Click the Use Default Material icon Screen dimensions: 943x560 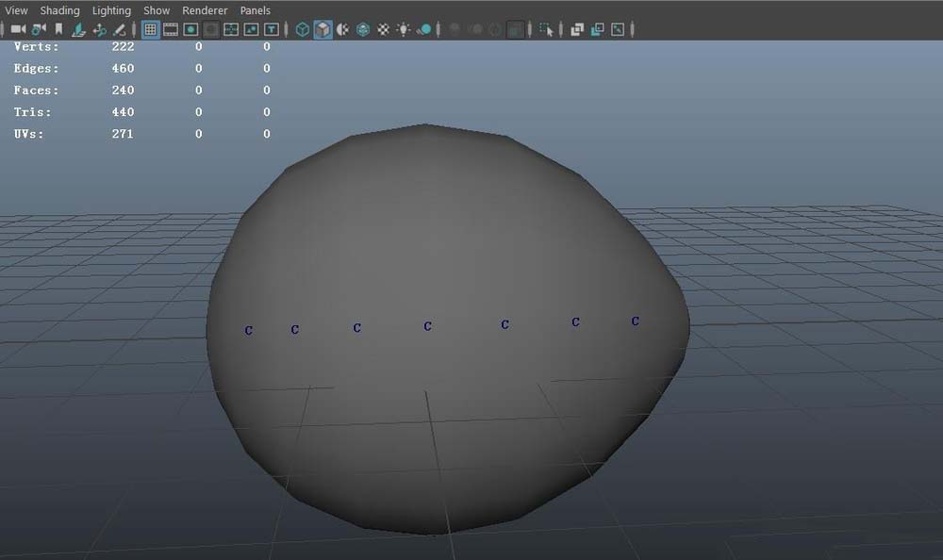[x=343, y=29]
